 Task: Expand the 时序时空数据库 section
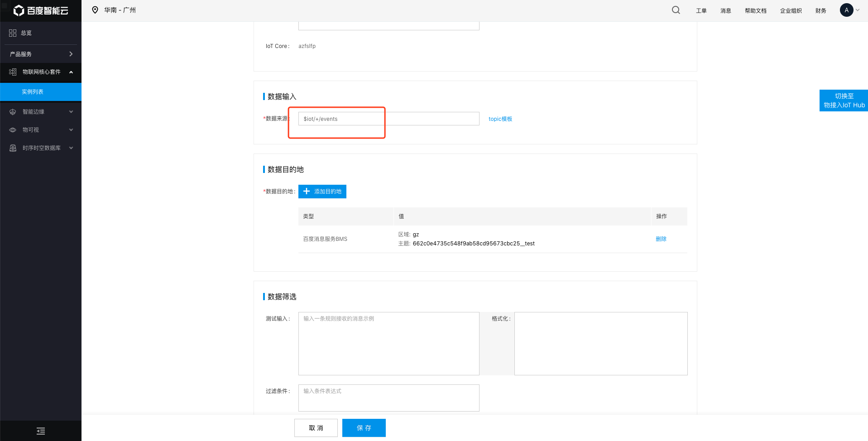point(71,148)
